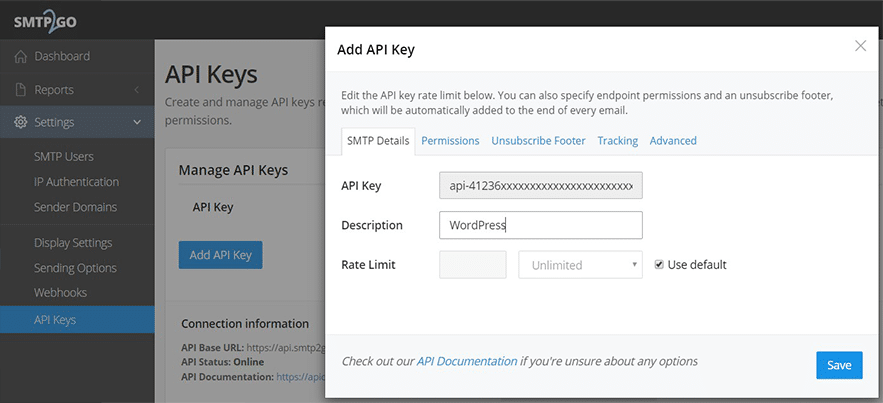Collapse the Settings menu chevron

pos(137,122)
